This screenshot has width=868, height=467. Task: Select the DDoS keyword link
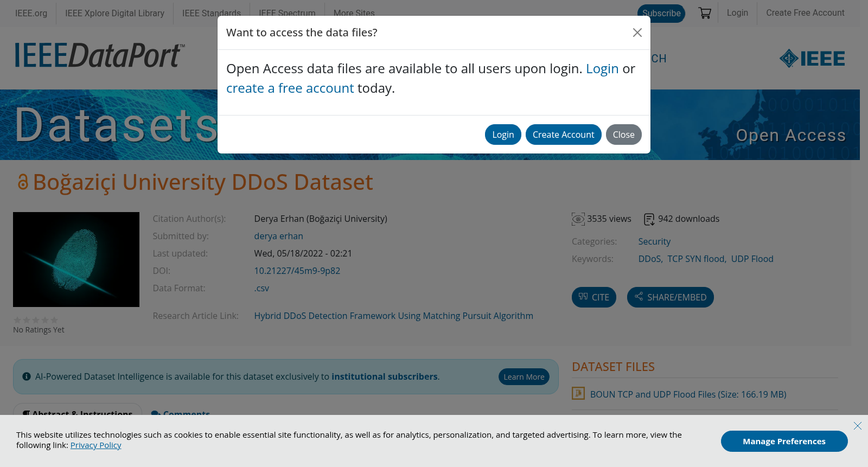[649, 259]
